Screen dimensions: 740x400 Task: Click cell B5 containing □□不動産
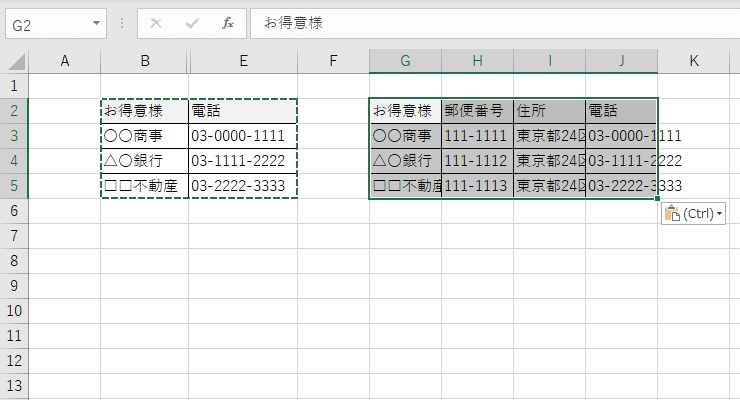click(145, 186)
